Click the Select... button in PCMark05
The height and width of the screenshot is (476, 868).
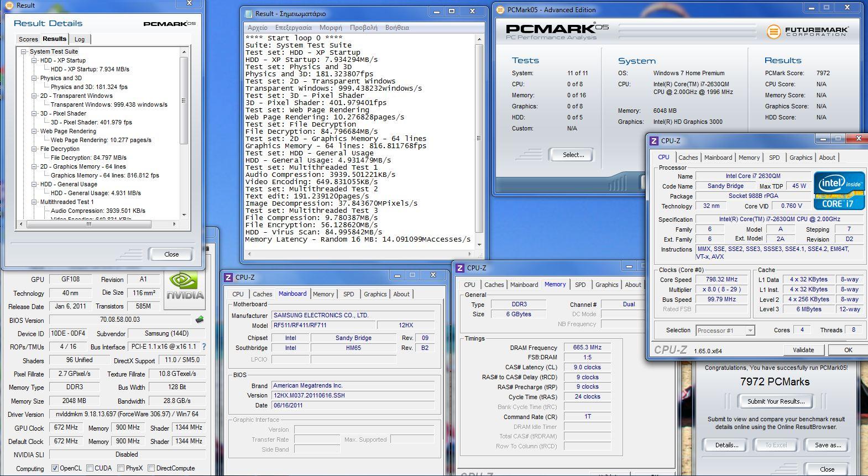coord(573,155)
